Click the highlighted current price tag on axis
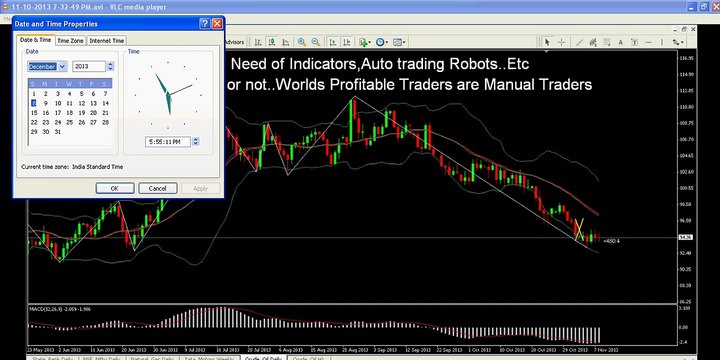This screenshot has height=360, width=720. click(686, 237)
